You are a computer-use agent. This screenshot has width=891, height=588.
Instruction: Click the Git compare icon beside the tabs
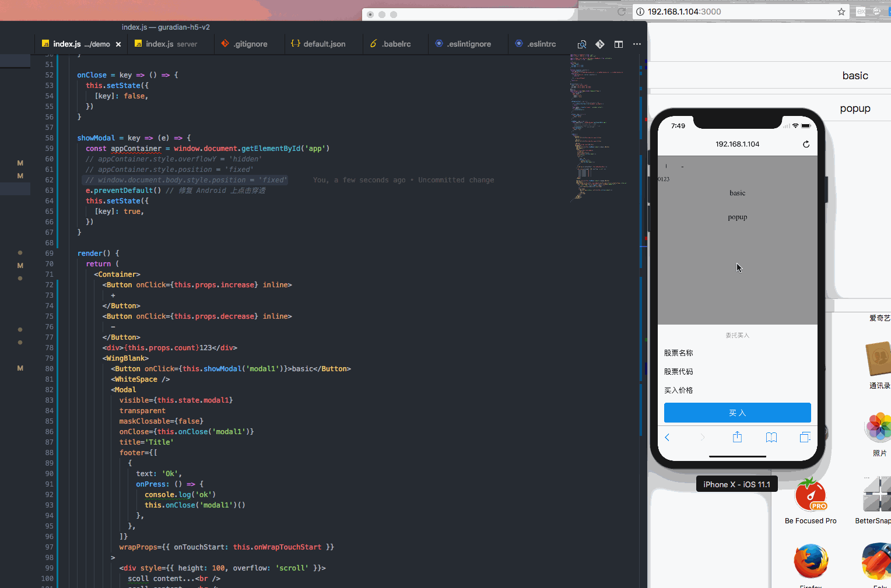click(600, 44)
